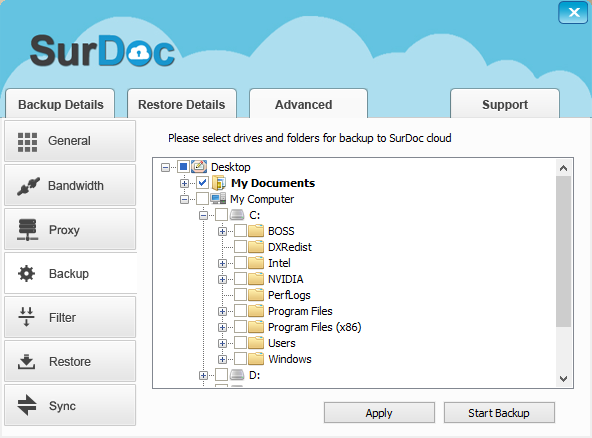Click the D: drive icon

click(237, 375)
